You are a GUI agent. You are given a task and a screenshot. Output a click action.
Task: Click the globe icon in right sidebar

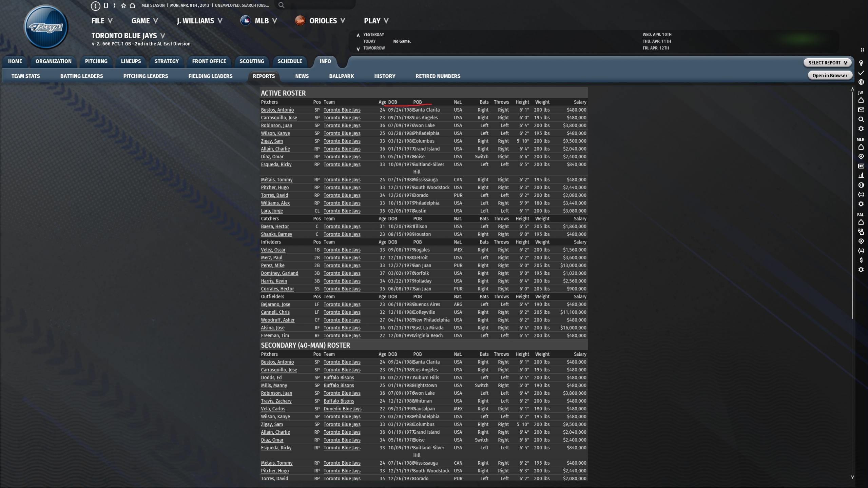[x=861, y=82]
